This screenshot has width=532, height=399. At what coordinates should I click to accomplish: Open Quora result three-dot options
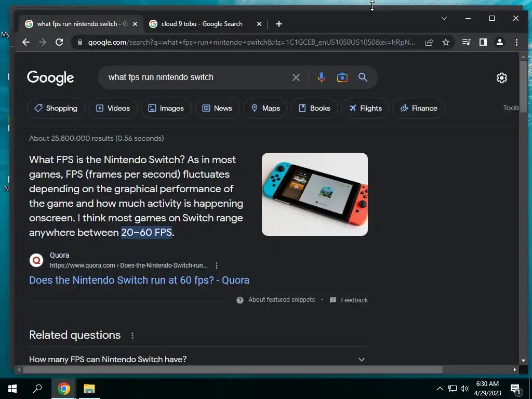click(217, 265)
